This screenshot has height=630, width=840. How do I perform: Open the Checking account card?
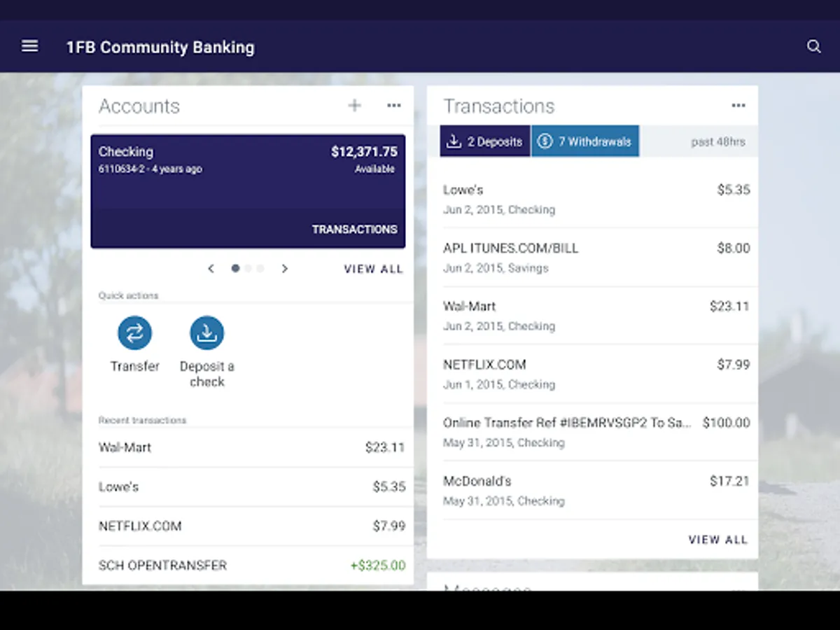coord(248,191)
